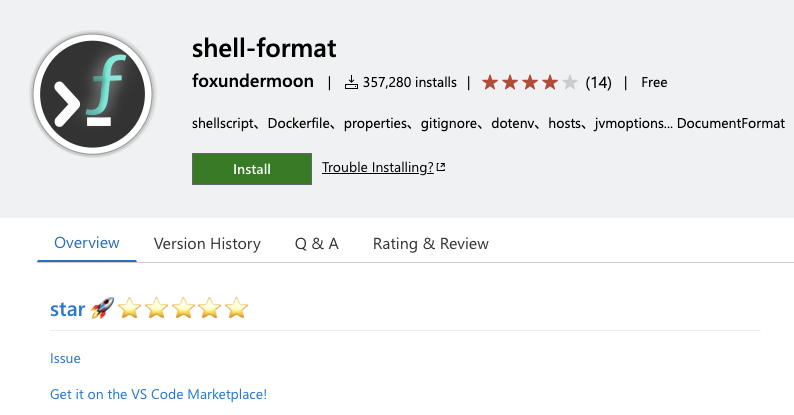Click the last yellow star in heading

[236, 309]
